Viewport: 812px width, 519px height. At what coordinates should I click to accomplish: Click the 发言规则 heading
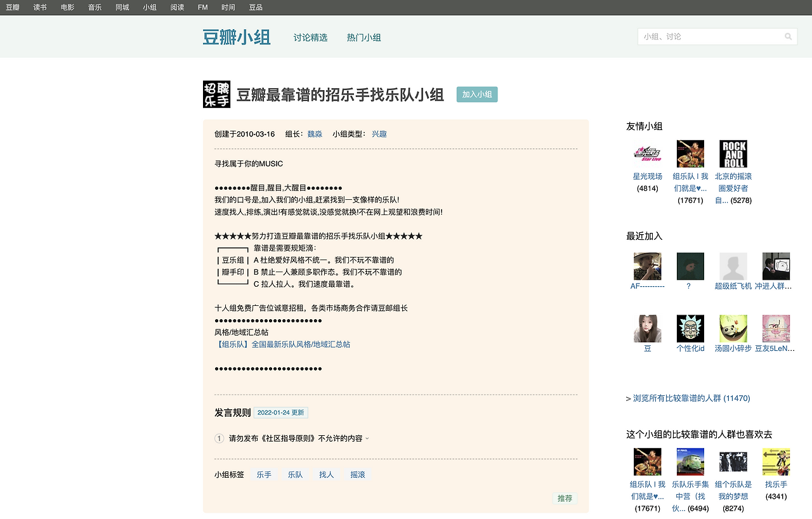tap(233, 413)
